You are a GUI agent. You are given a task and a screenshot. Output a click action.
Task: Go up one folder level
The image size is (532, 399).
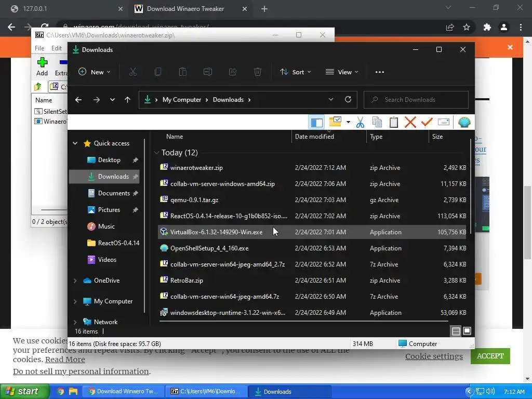[x=128, y=100]
